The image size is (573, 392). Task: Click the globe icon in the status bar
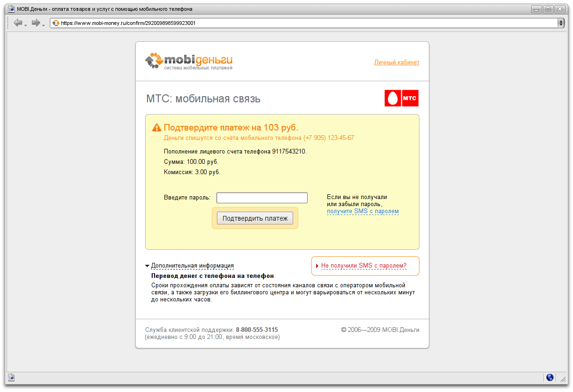[550, 377]
